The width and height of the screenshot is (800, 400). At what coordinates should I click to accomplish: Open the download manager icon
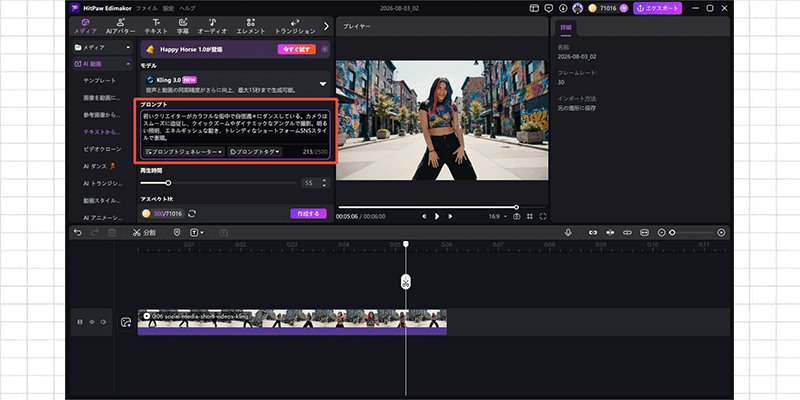pos(563,8)
